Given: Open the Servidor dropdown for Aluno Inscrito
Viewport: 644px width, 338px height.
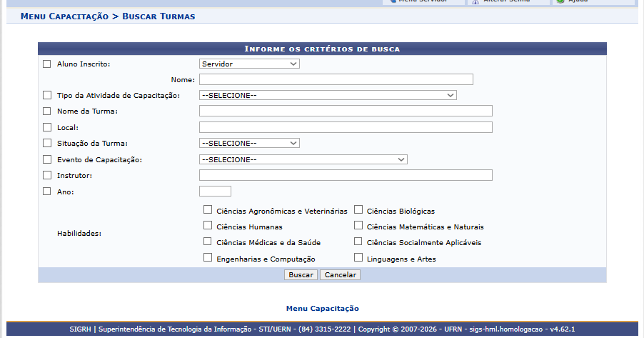Looking at the screenshot, I should click(249, 64).
